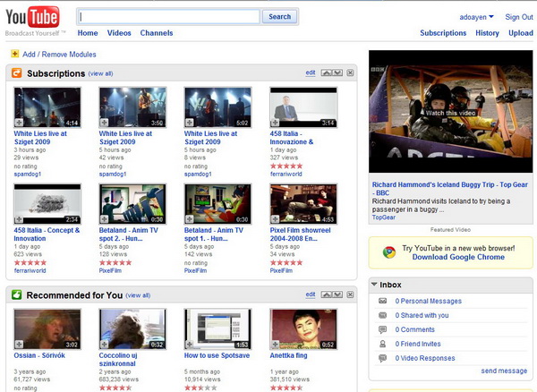Close the Recommended for You module
The image size is (537, 392).
point(350,294)
